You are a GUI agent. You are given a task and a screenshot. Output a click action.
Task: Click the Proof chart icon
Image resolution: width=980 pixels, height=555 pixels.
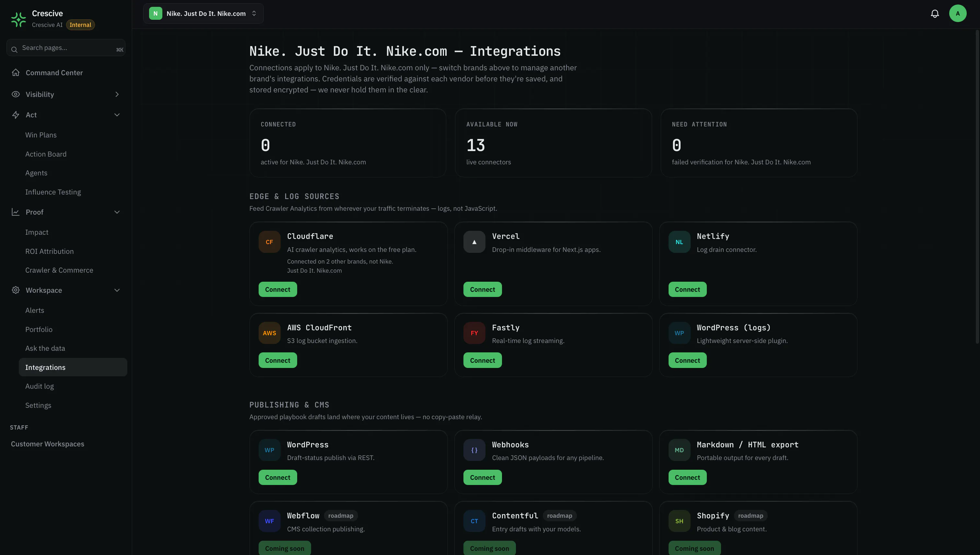tap(16, 212)
